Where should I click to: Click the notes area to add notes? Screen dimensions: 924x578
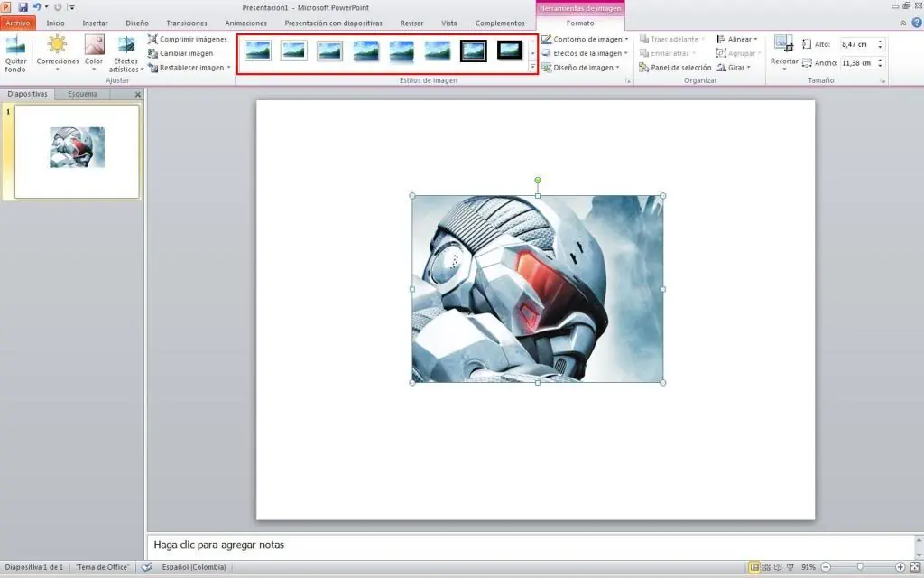[531, 545]
